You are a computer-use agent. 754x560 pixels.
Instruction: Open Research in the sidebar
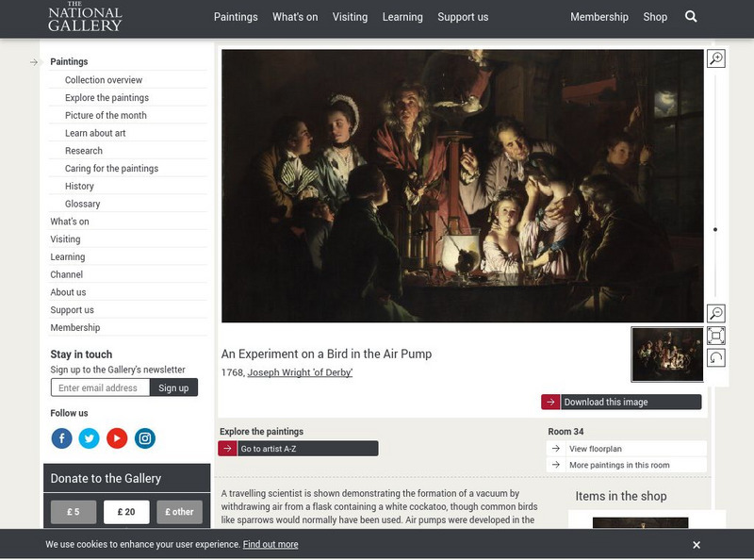pyautogui.click(x=84, y=151)
